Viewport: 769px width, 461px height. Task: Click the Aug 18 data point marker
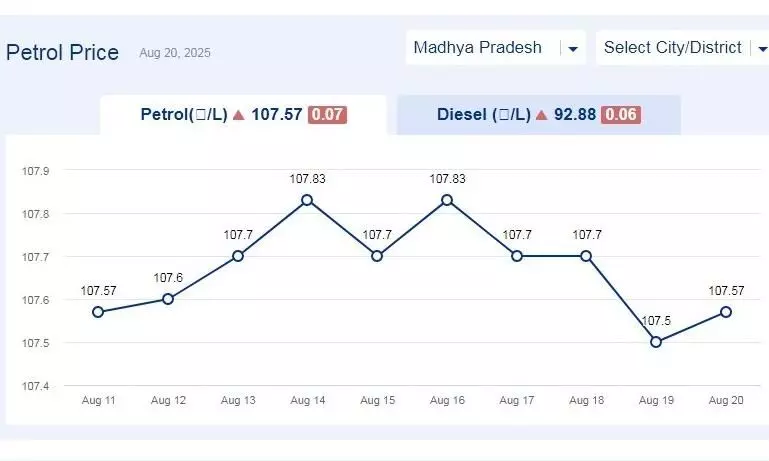(586, 256)
